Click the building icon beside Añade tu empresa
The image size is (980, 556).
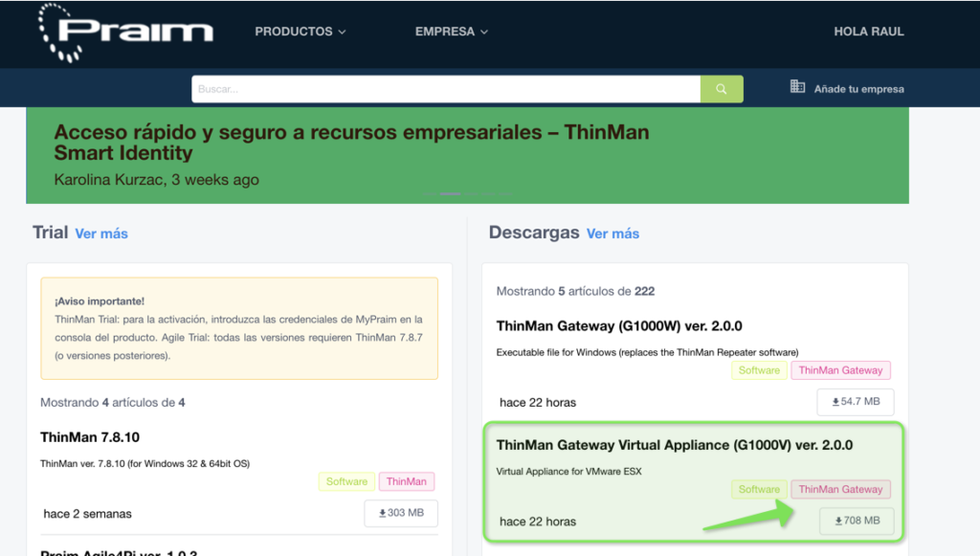coord(797,87)
